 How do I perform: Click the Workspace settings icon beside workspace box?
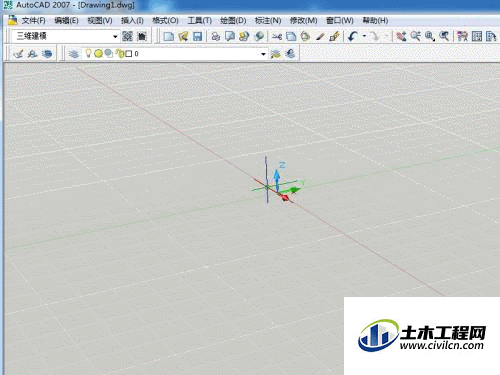(127, 36)
